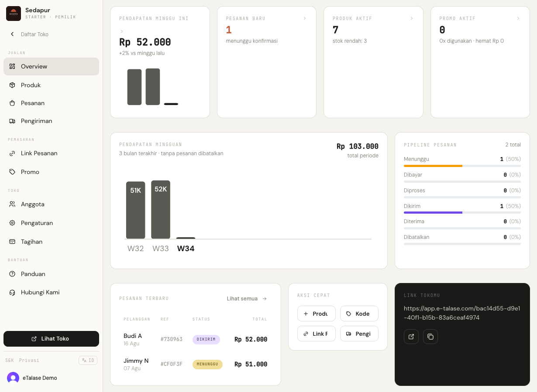
Task: Click the Pengiriman quick action button
Action: (x=359, y=334)
